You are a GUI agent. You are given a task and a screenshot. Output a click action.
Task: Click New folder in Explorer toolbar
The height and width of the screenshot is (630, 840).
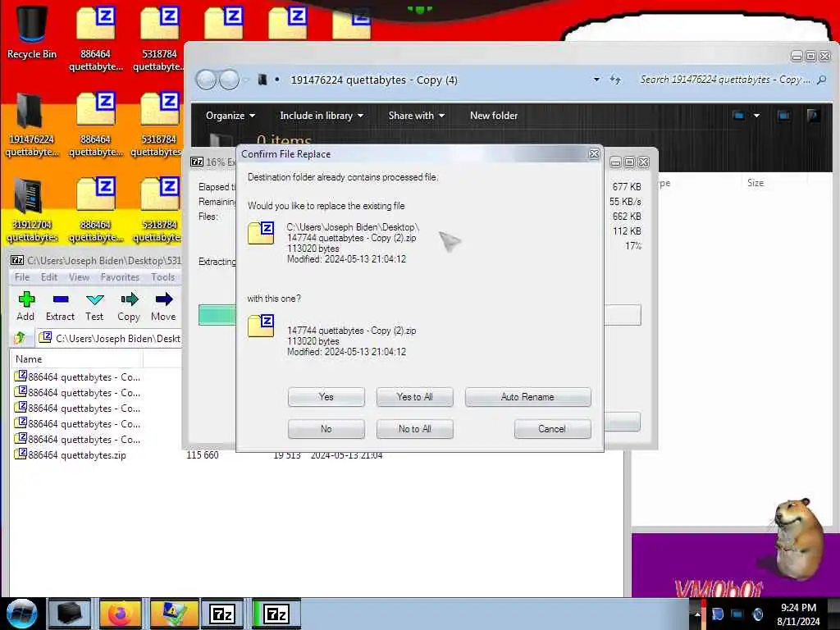coord(493,116)
